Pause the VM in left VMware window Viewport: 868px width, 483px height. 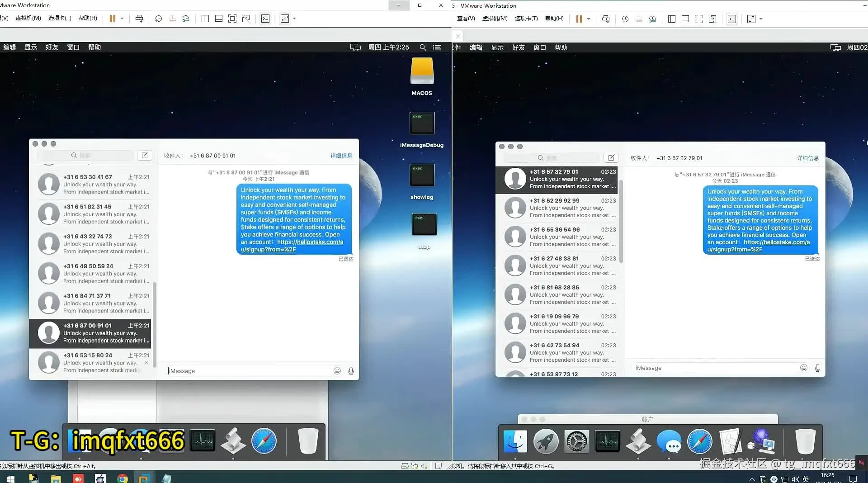tap(113, 19)
